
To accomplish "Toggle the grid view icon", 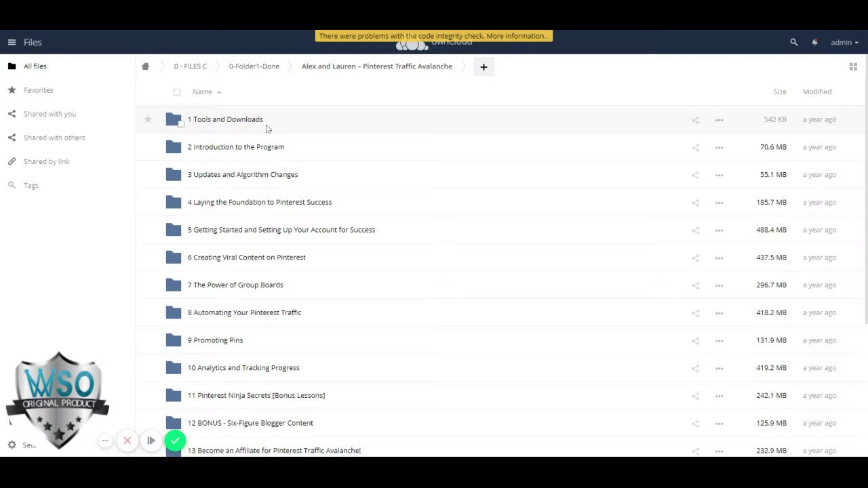I will (x=853, y=66).
